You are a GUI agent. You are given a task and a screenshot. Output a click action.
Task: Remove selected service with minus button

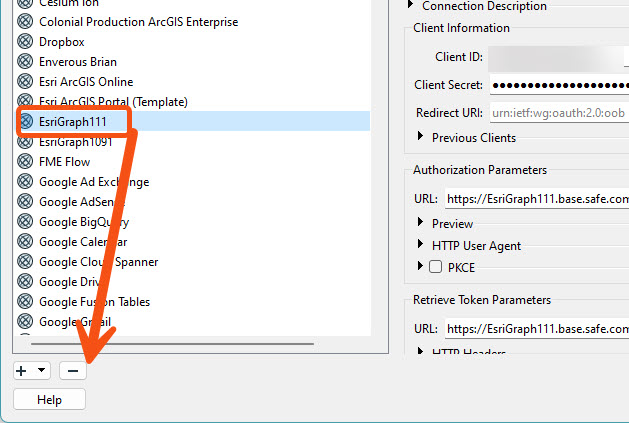(73, 371)
